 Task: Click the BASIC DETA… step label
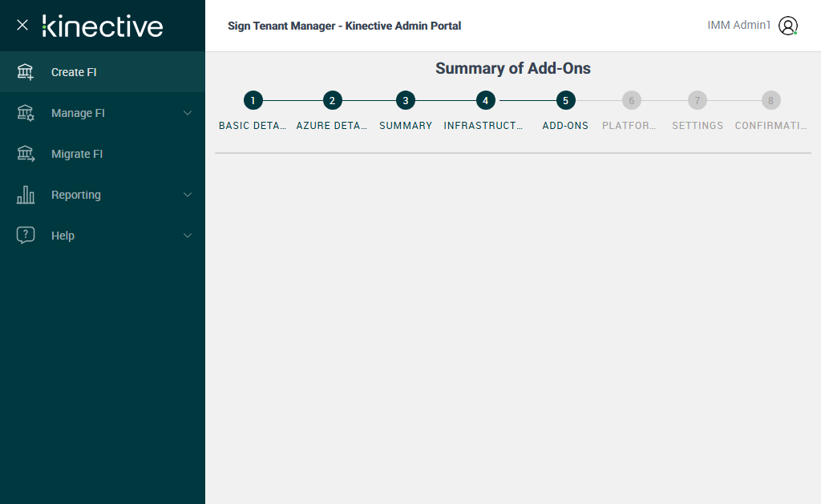click(x=253, y=126)
